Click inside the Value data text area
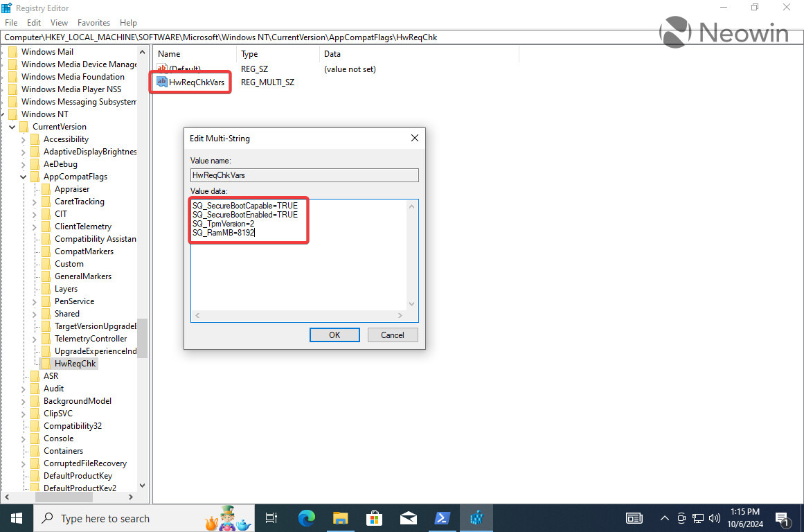 coord(299,255)
